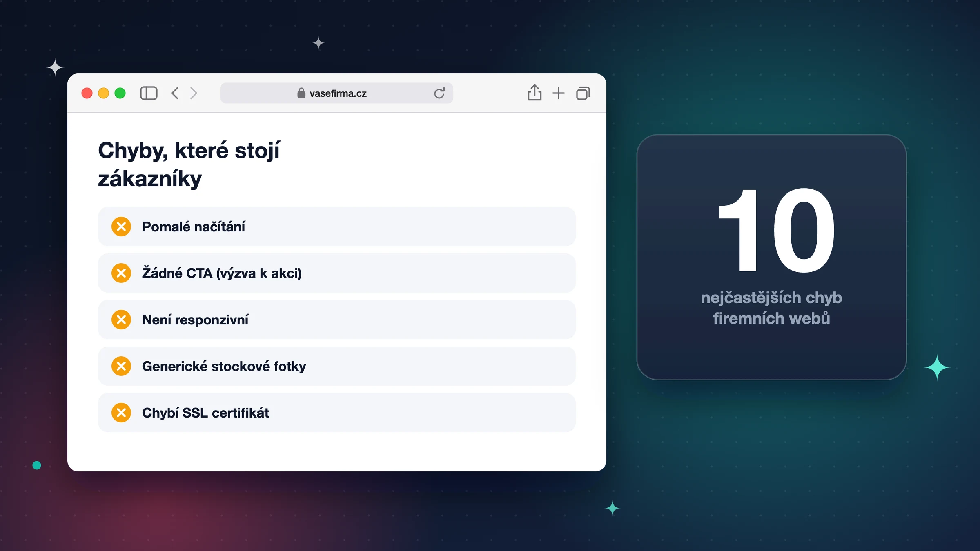Screen dimensions: 980x551
Task: Click heading 'Chyby, které stojí zákazníky'
Action: (189, 164)
